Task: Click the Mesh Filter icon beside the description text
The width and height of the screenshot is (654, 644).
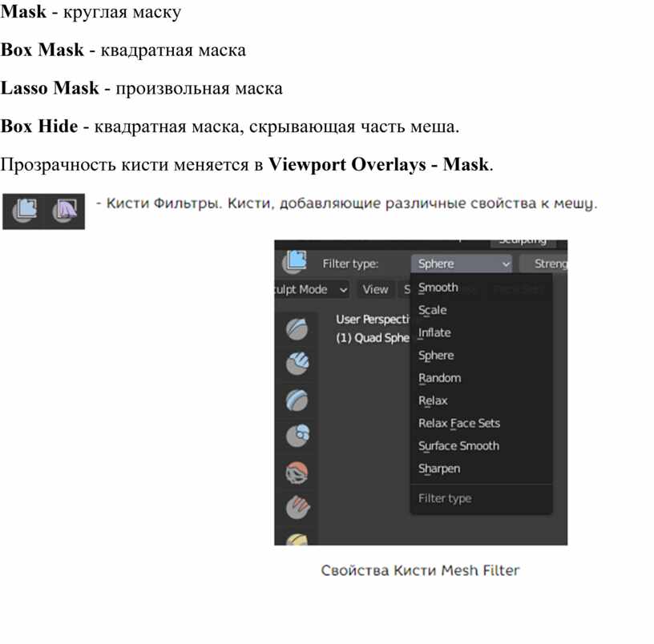Action: coord(26,211)
